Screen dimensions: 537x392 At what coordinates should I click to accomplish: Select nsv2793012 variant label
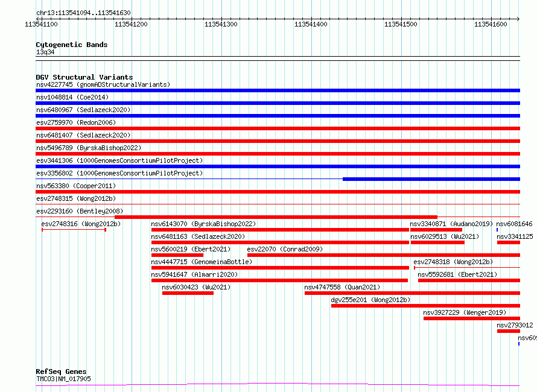tap(515, 325)
